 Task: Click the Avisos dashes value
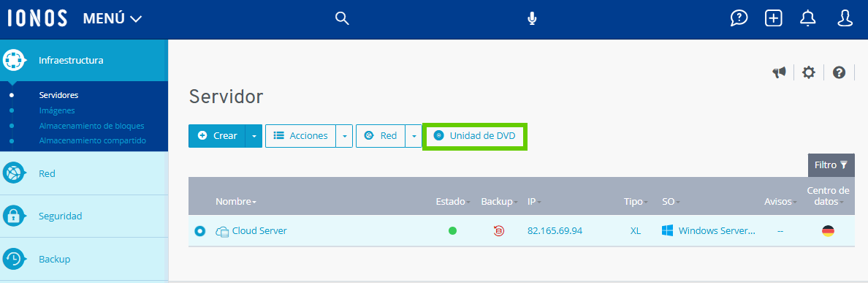pos(780,232)
